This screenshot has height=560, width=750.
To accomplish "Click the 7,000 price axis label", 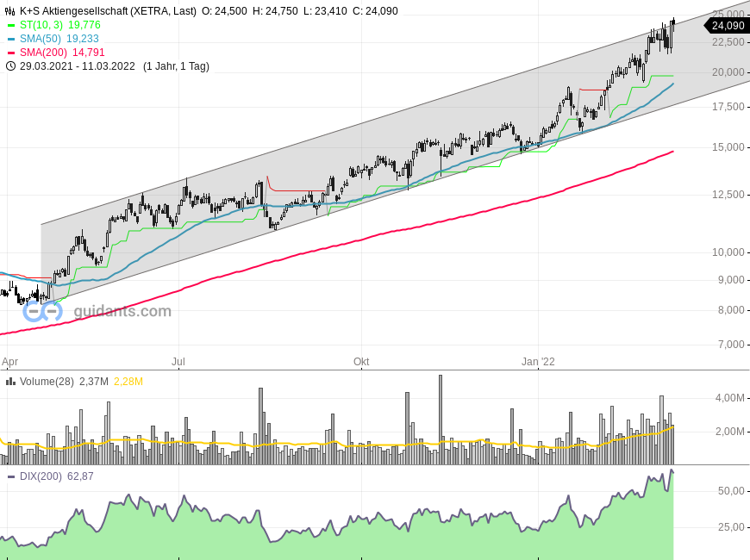I will coord(731,345).
